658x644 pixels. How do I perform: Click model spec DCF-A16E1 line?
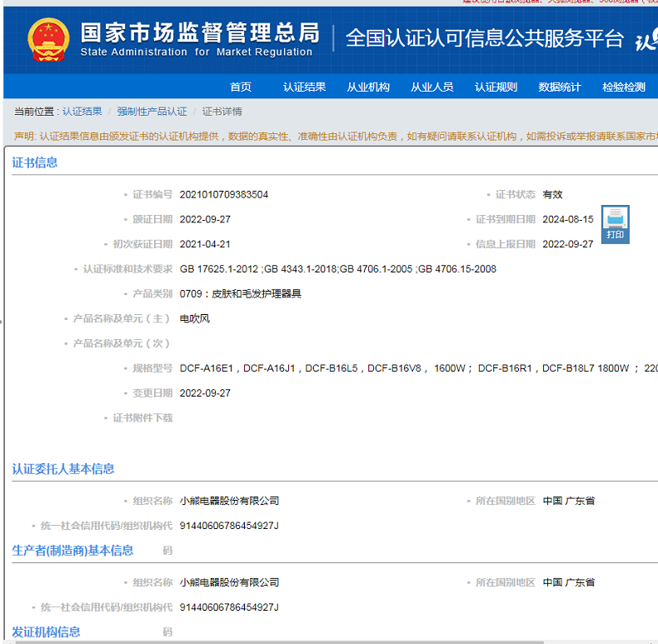(x=418, y=368)
